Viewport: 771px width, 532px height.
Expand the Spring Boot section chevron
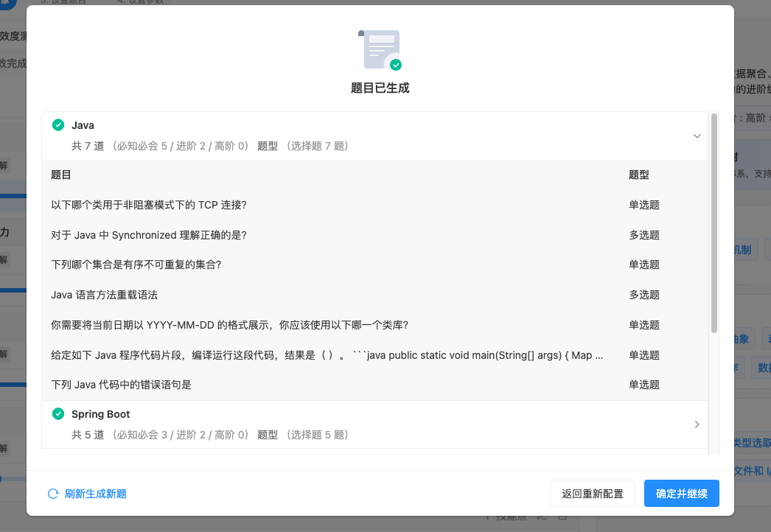(x=697, y=424)
